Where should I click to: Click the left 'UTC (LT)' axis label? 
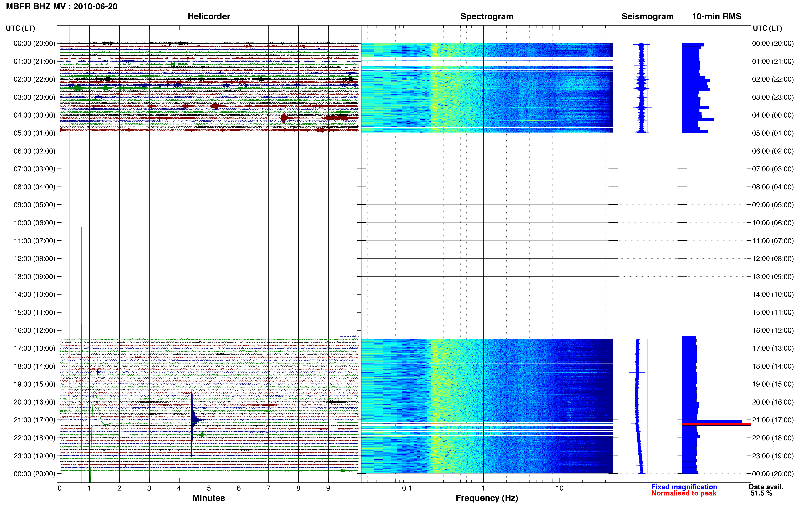(21, 28)
